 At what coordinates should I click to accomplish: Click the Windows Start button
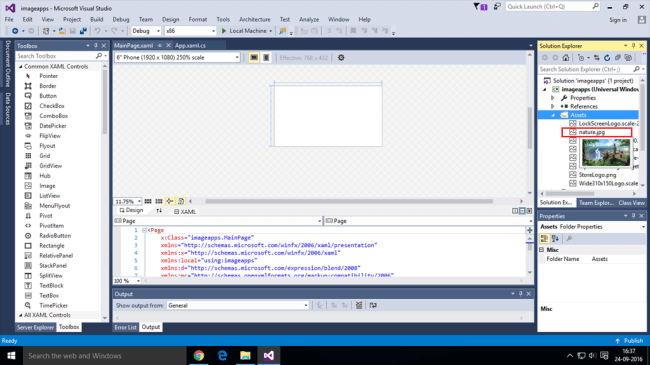click(11, 355)
